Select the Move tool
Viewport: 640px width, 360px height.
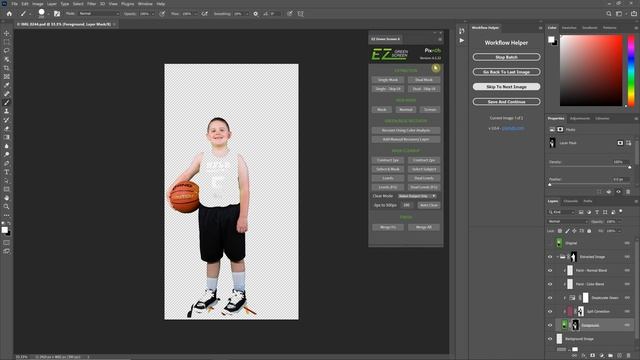coord(7,33)
